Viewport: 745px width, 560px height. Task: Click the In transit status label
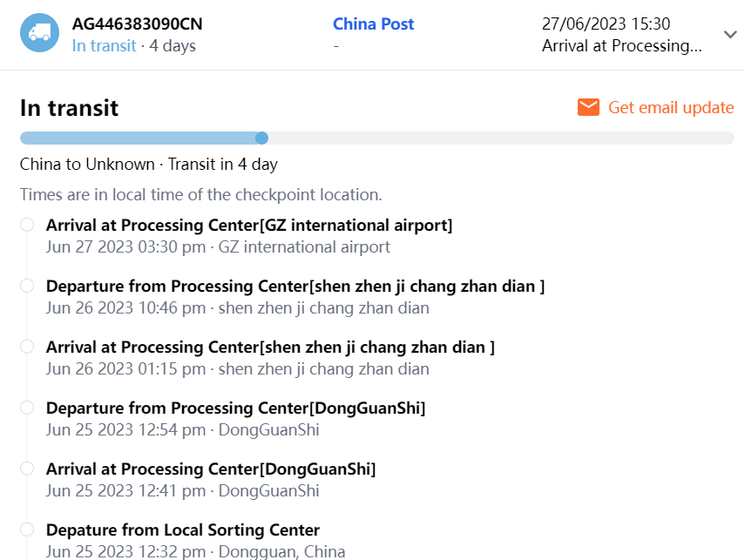pos(104,46)
